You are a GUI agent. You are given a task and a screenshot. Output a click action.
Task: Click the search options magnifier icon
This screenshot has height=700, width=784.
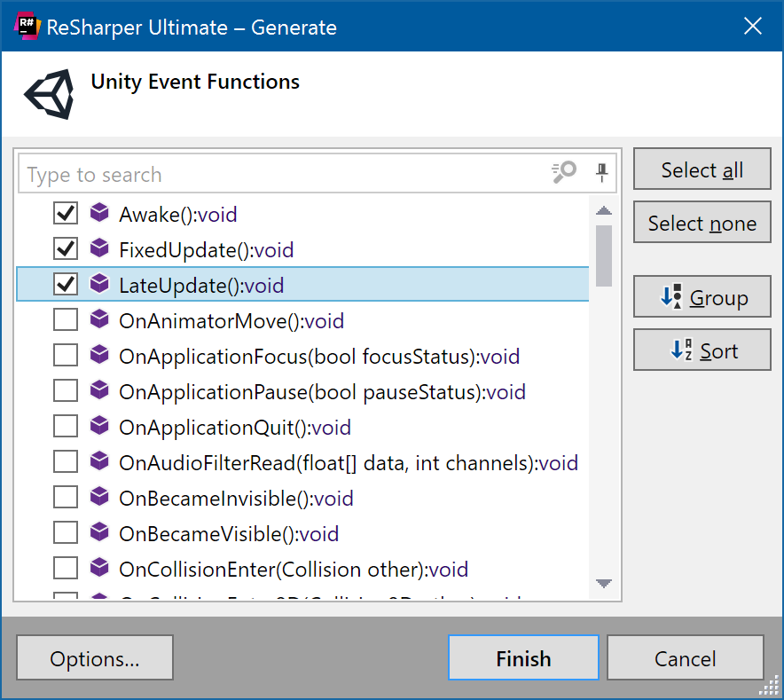tap(564, 173)
